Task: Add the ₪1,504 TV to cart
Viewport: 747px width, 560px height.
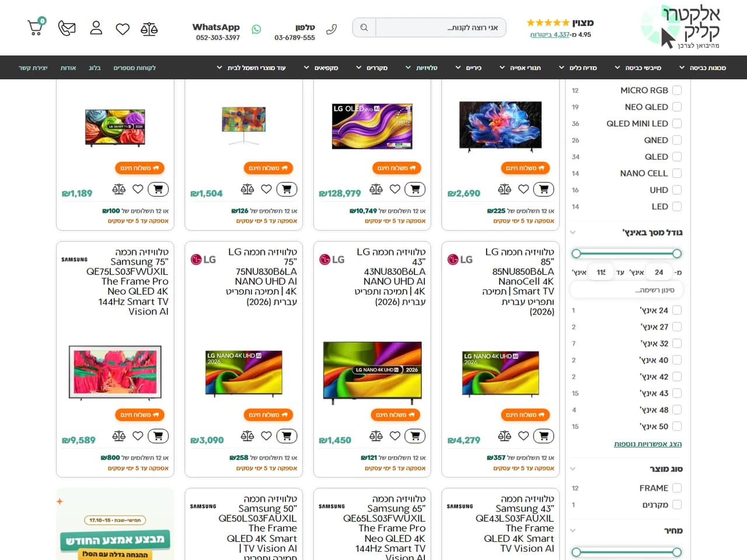Action: [287, 189]
